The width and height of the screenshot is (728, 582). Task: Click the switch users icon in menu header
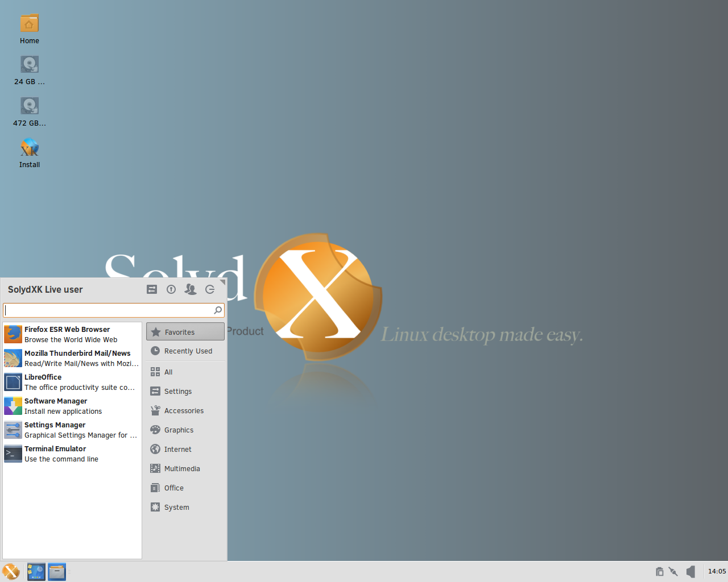click(191, 289)
